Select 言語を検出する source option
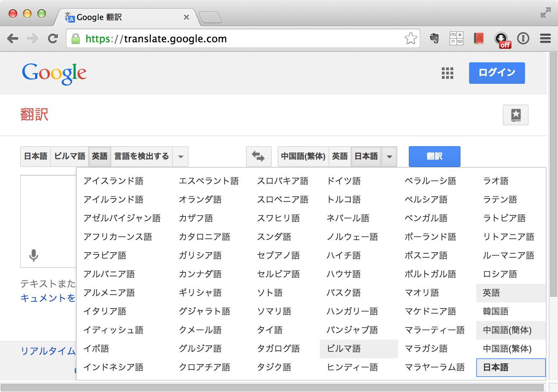Viewport: 558px width, 392px height. point(142,157)
